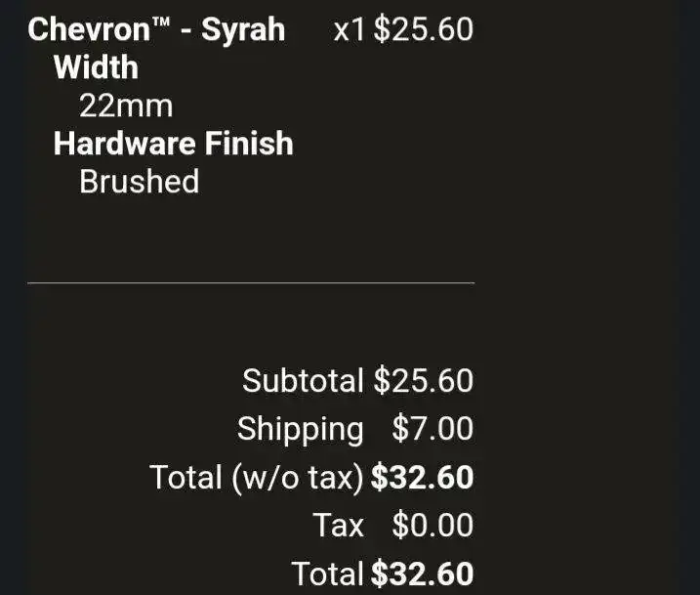The width and height of the screenshot is (700, 595).
Task: Click the word Chevron in product name
Action: coord(89,29)
